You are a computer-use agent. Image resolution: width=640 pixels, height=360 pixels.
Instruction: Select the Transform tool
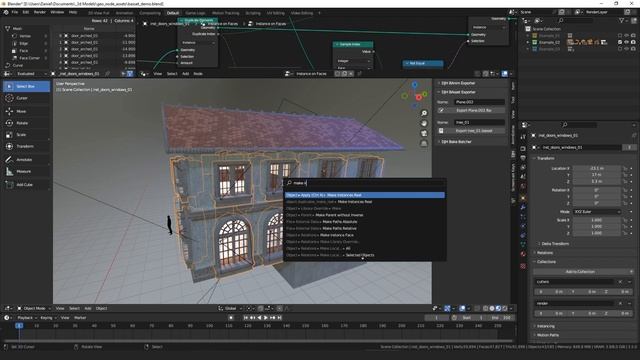click(x=27, y=146)
